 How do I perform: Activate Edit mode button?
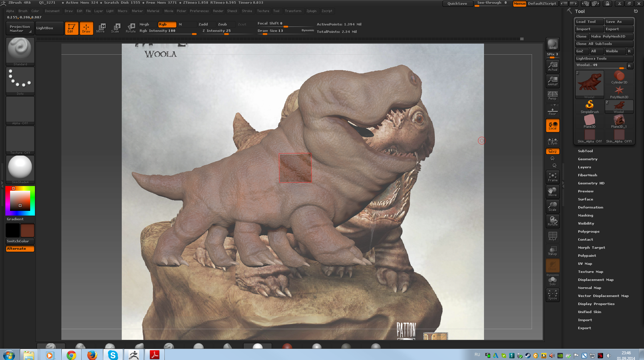(x=71, y=28)
